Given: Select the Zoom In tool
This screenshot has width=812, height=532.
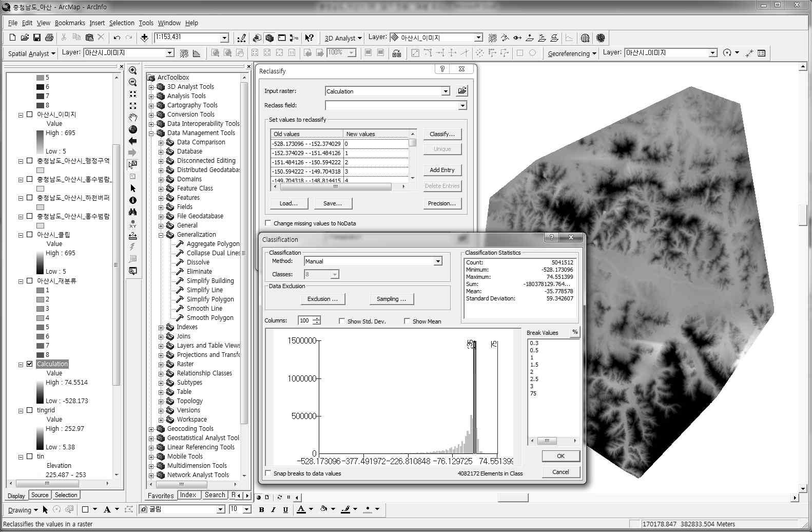Looking at the screenshot, I should point(133,70).
